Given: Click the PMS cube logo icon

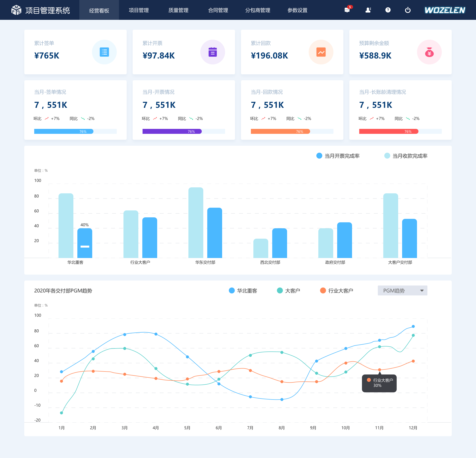Looking at the screenshot, I should pyautogui.click(x=16, y=10).
